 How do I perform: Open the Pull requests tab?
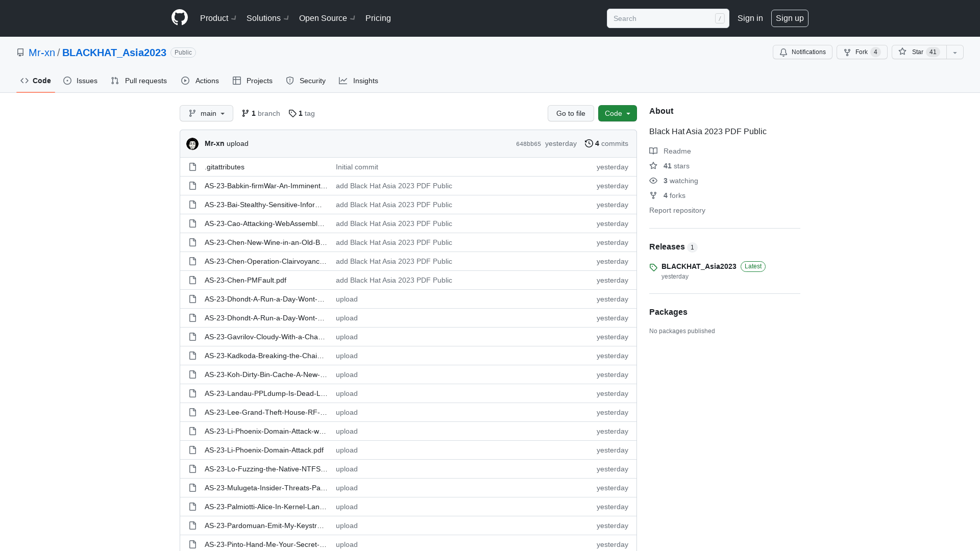(x=139, y=81)
